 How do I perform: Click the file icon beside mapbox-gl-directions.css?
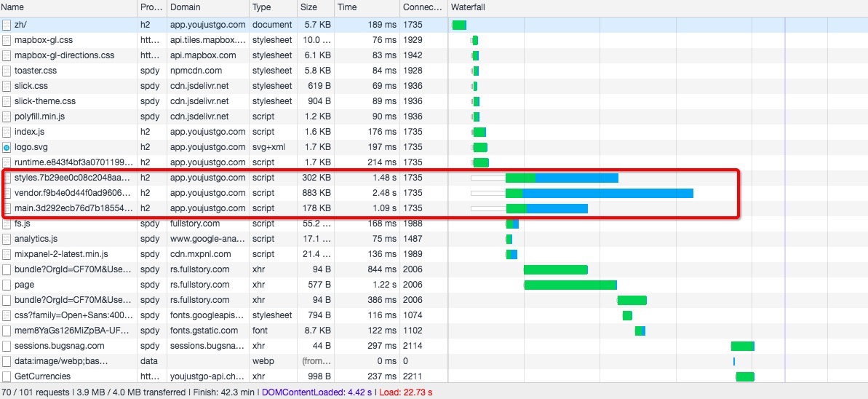point(6,55)
